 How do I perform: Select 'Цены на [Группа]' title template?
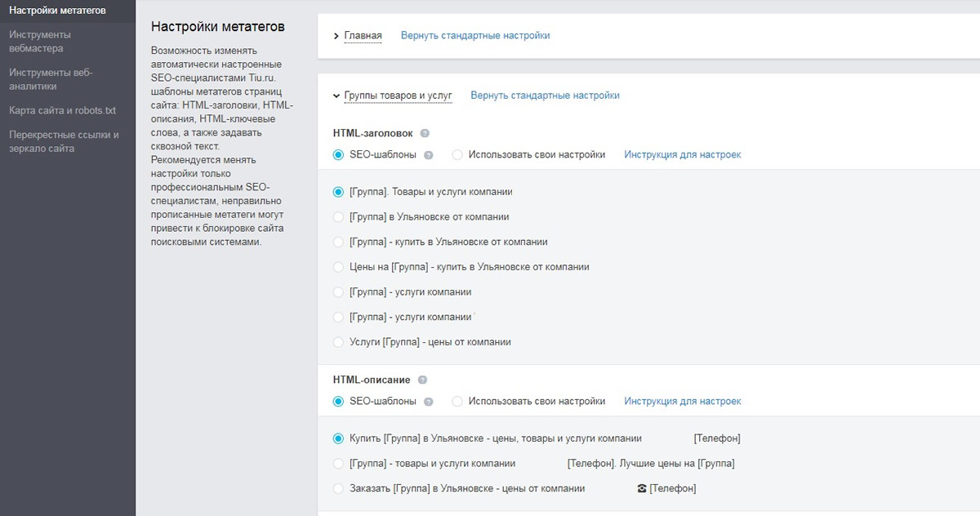337,267
